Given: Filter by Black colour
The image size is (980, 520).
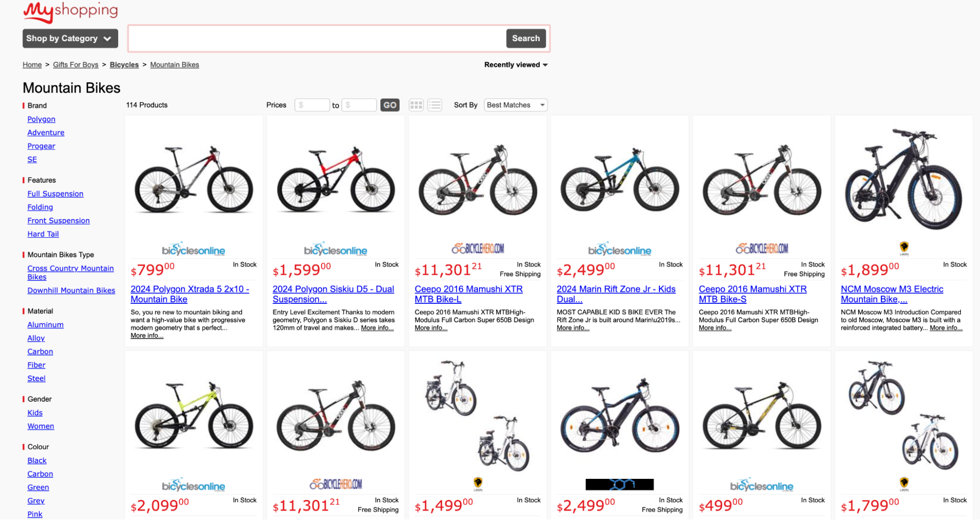Looking at the screenshot, I should [x=37, y=461].
